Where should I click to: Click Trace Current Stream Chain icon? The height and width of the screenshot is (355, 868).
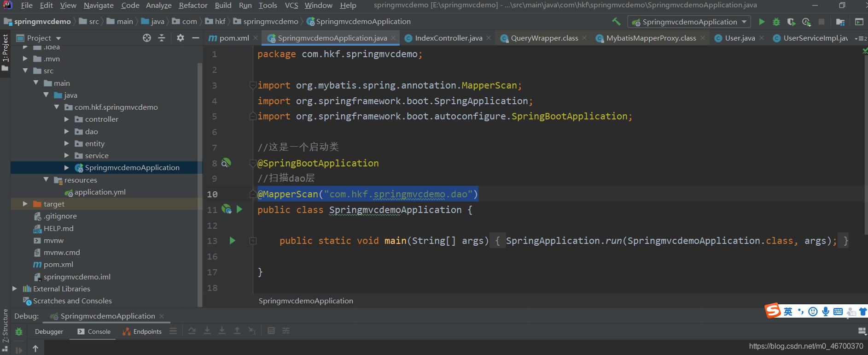click(286, 331)
